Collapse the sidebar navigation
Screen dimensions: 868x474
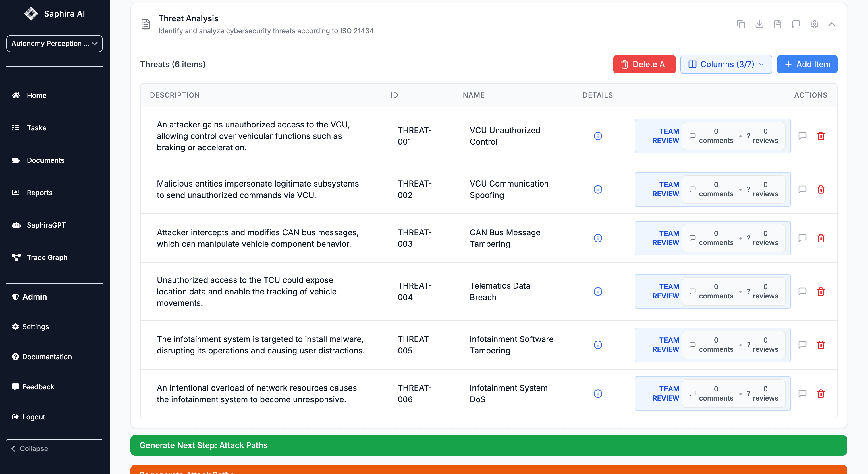coord(30,448)
